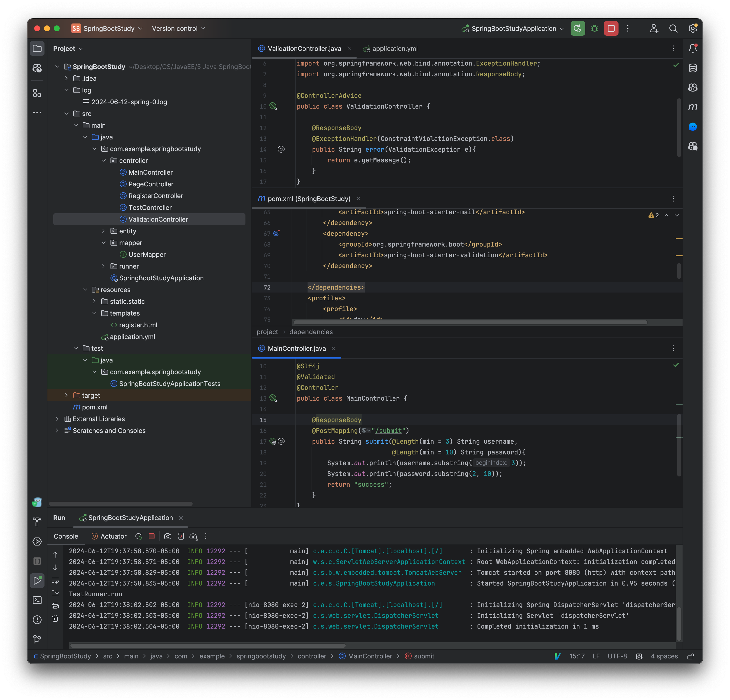Open the Notifications bell panel
The image size is (730, 700).
pos(693,48)
